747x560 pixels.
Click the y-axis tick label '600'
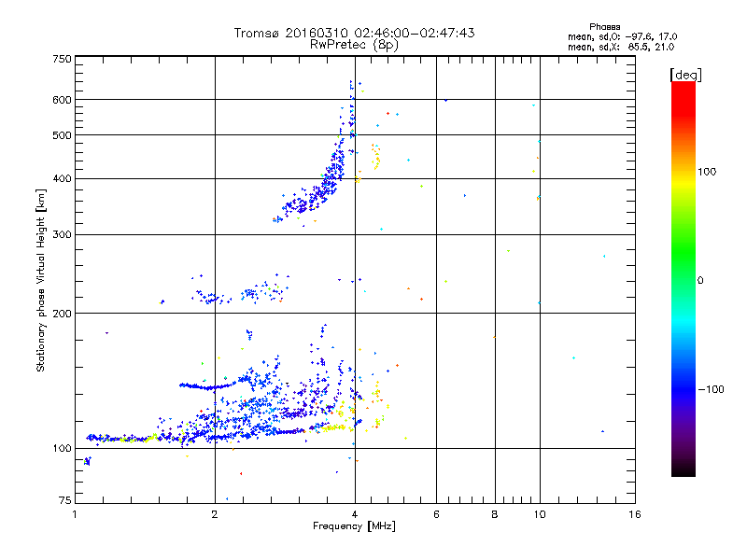pyautogui.click(x=63, y=100)
